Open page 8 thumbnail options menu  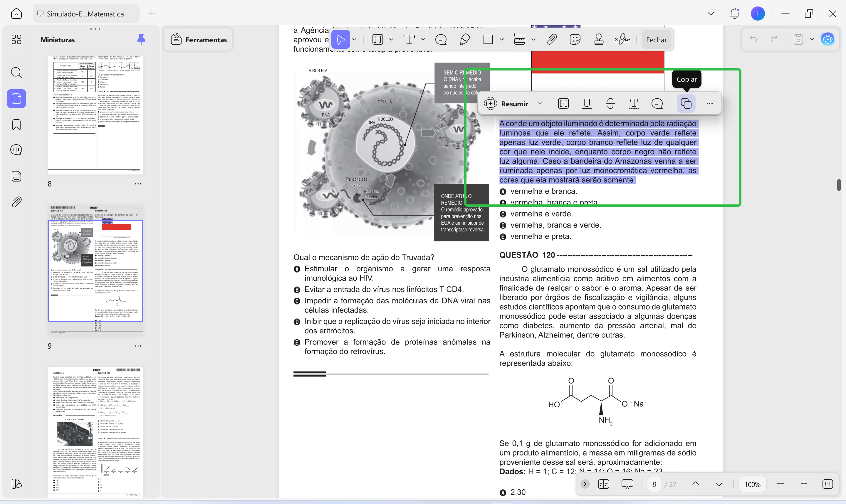(x=138, y=184)
